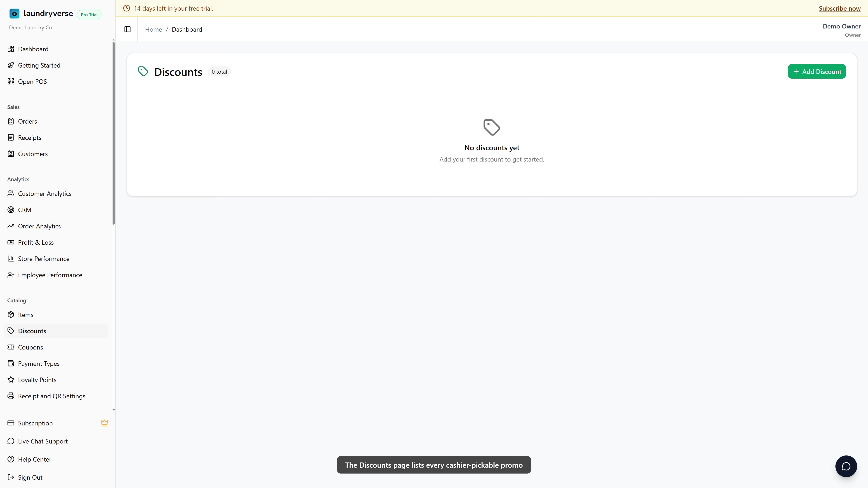Click the Subscribe now link
868x488 pixels.
[x=839, y=8]
